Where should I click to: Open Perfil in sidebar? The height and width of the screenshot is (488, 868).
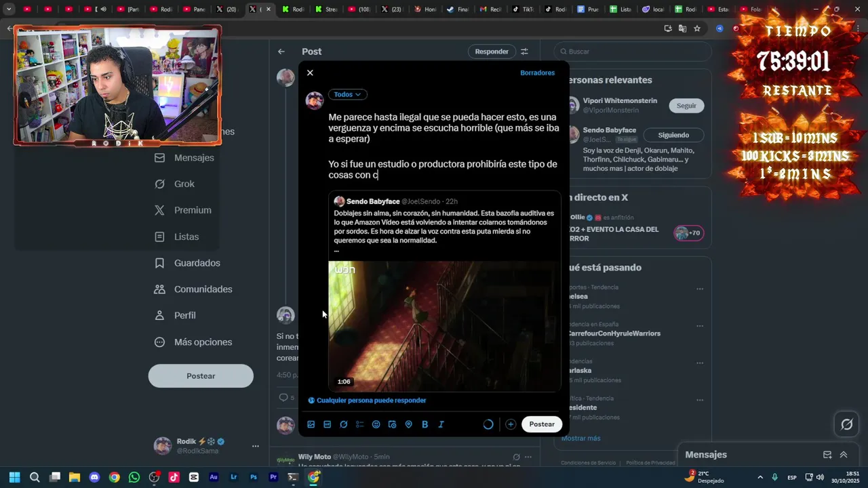175,315
